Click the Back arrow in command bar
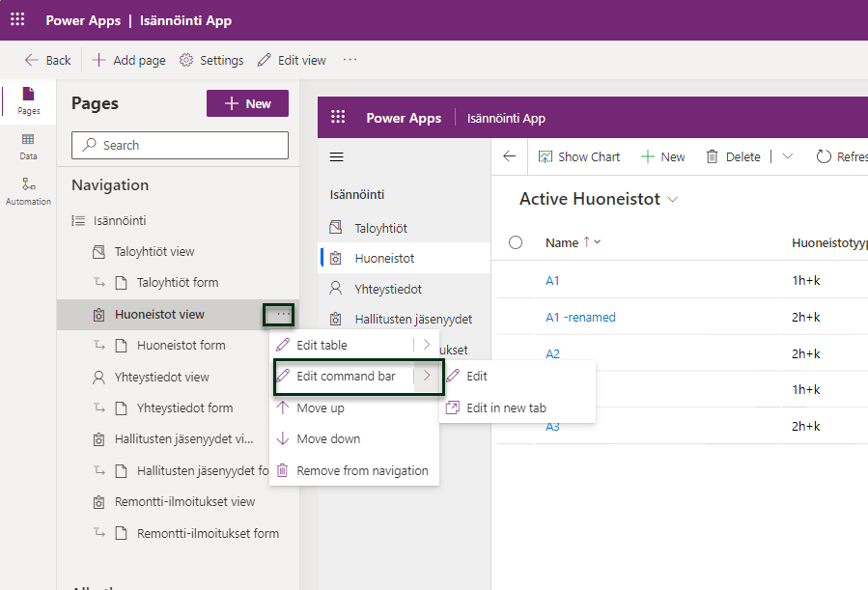The image size is (868, 590). 32,60
